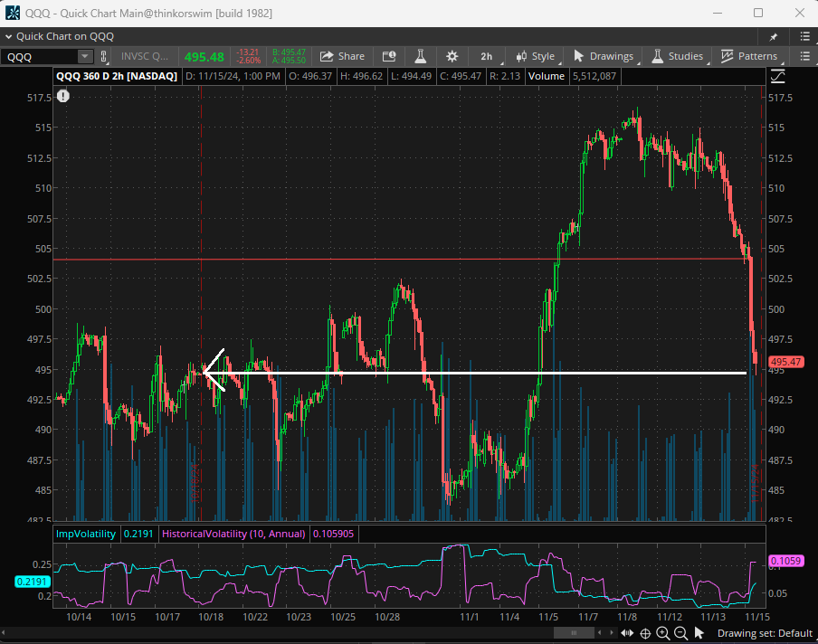The image size is (818, 644).
Task: Click the Close price C: 495.47 readout
Action: pyautogui.click(x=461, y=76)
